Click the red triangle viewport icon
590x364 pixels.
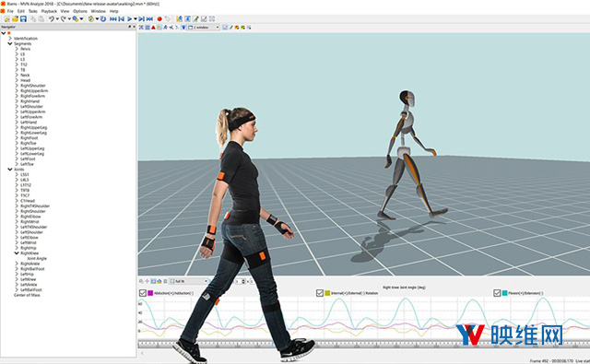click(153, 28)
